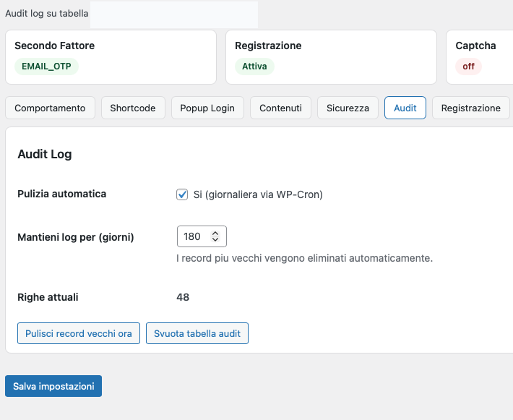Click the EMAIL_OTP status badge
The height and width of the screenshot is (420, 513).
point(46,67)
